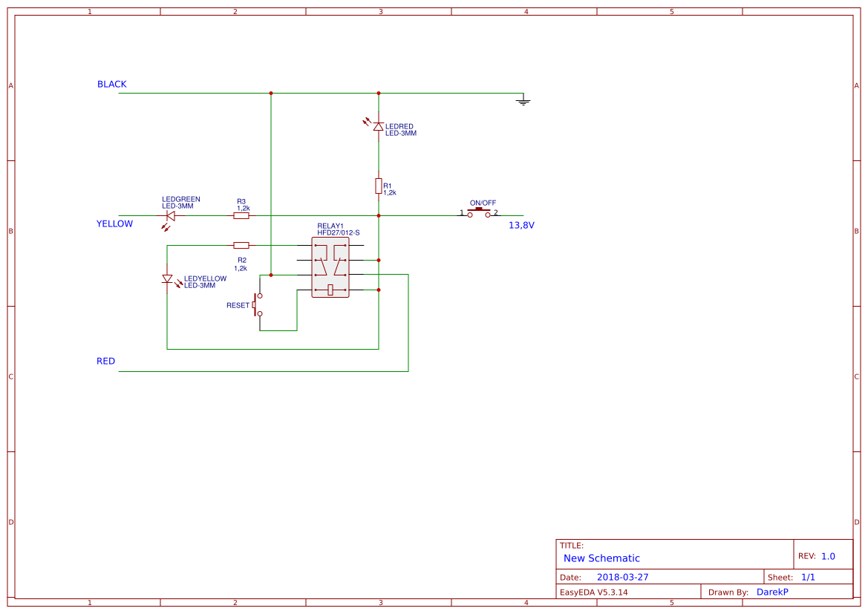This screenshot has width=868, height=614.
Task: Select resistor R2 1,2k
Action: [243, 244]
